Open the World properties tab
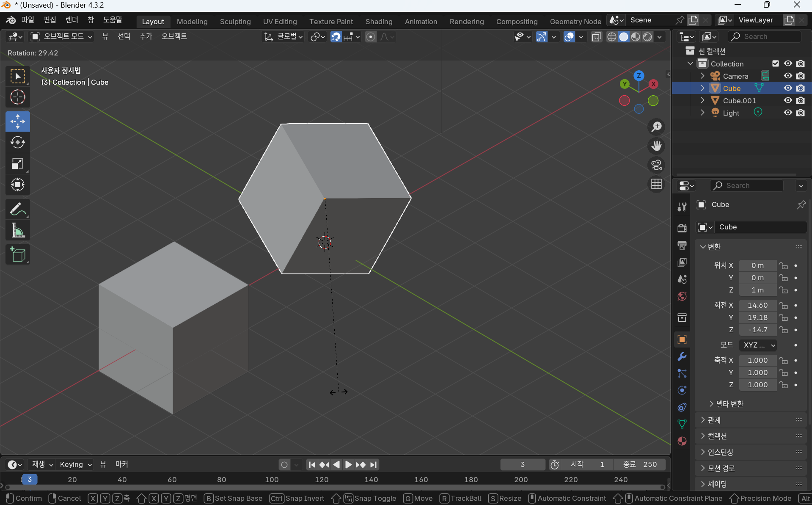Image resolution: width=812 pixels, height=505 pixels. (682, 296)
